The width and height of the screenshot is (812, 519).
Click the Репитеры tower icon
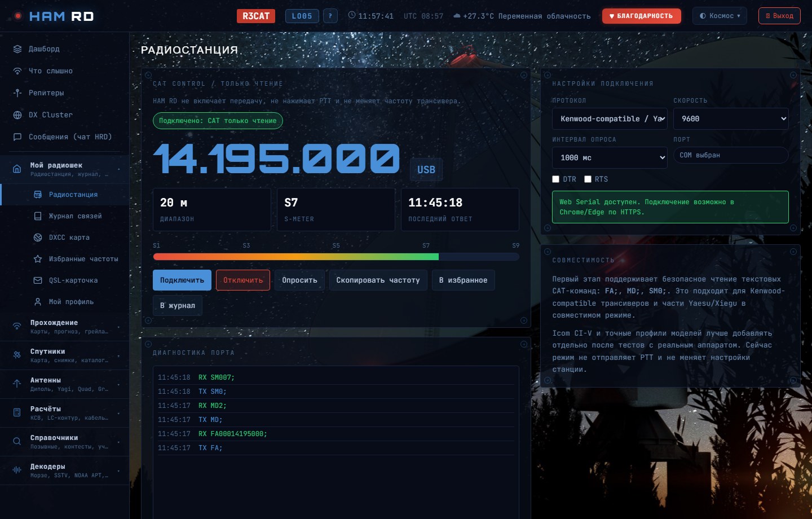(x=17, y=93)
